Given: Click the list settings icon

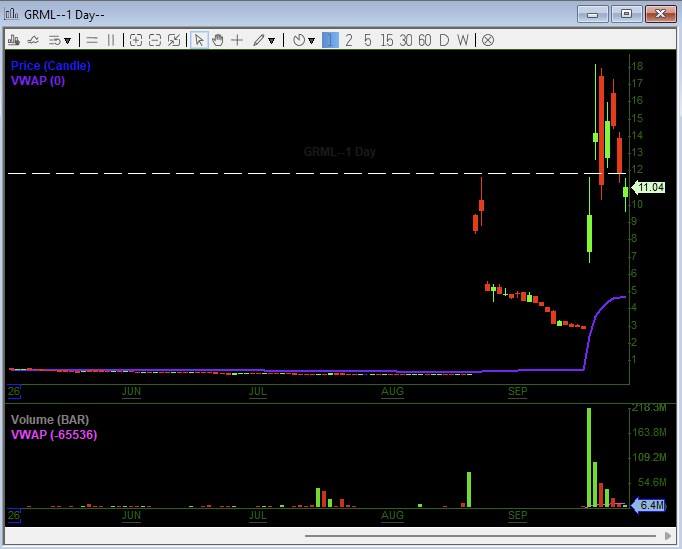Looking at the screenshot, I should 55,40.
